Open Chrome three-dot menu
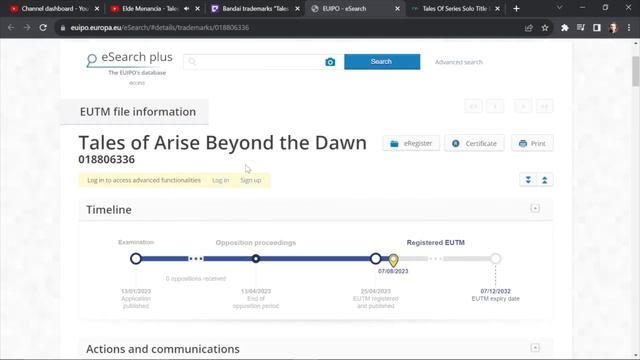 coord(629,28)
